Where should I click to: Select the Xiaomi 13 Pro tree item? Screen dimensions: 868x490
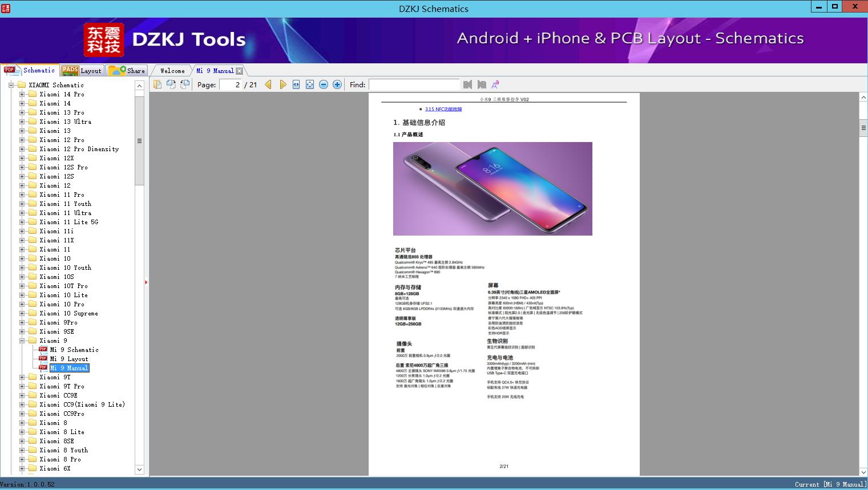coord(62,112)
